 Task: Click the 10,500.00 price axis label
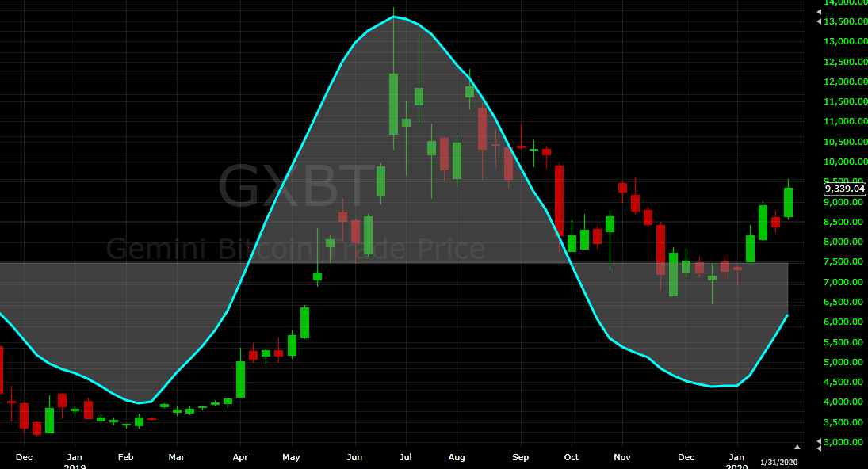pyautogui.click(x=846, y=142)
